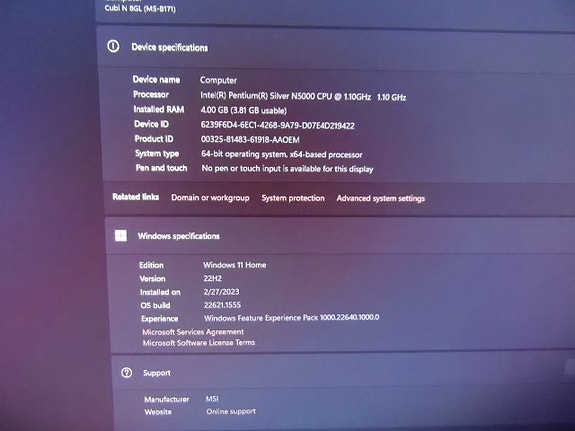The height and width of the screenshot is (431, 575).
Task: Open Domain or workgroup link
Action: [x=210, y=198]
